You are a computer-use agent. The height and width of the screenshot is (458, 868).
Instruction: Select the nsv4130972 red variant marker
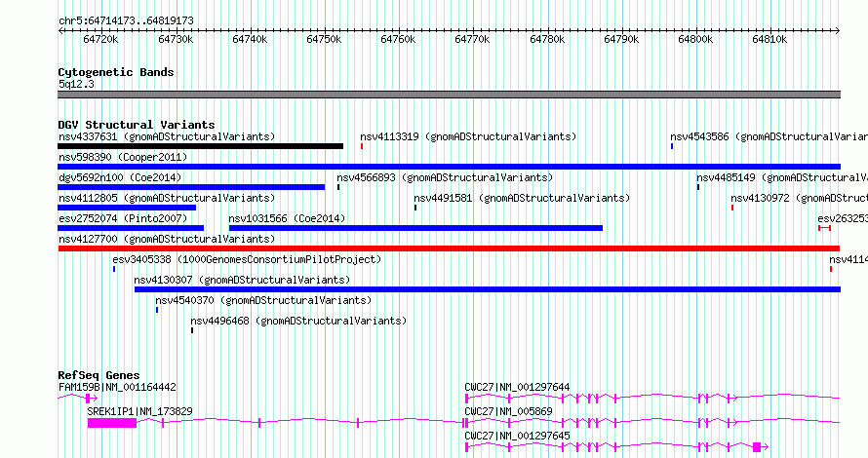[x=732, y=208]
